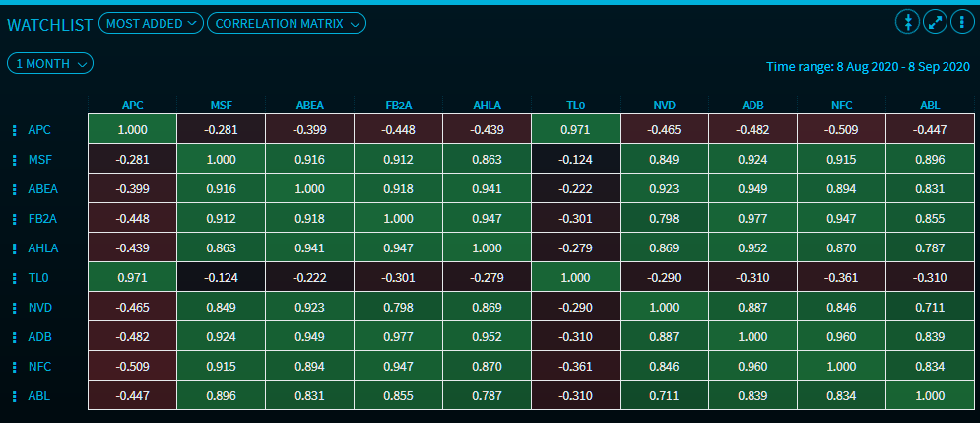Open the APC row options handle

[14, 130]
